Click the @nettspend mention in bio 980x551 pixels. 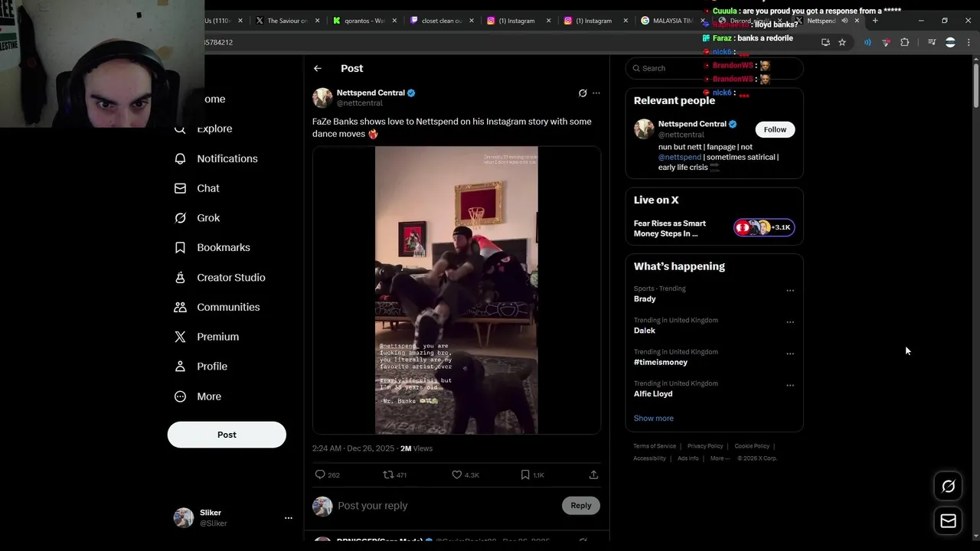point(680,157)
